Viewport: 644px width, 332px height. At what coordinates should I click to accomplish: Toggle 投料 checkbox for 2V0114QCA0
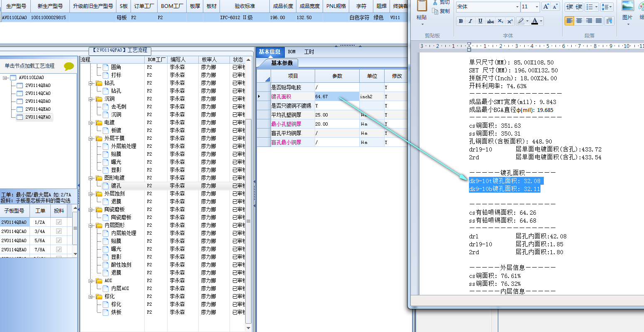point(59,231)
